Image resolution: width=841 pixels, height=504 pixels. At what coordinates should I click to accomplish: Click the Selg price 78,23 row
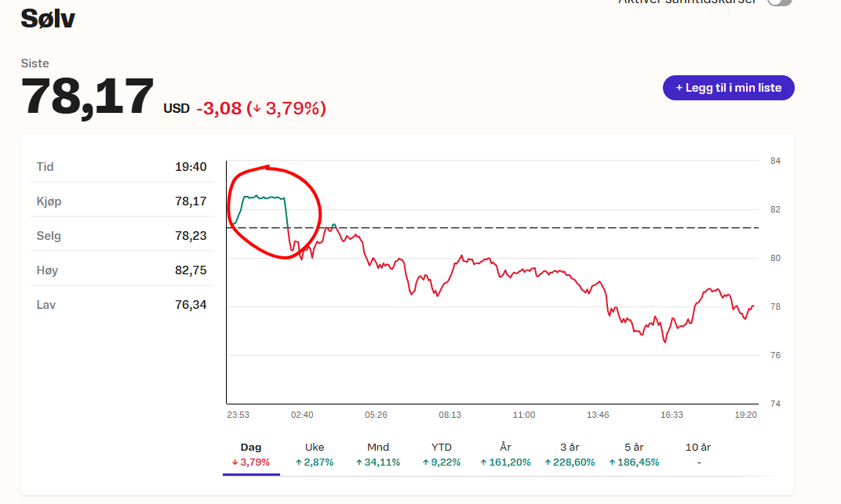tap(122, 236)
